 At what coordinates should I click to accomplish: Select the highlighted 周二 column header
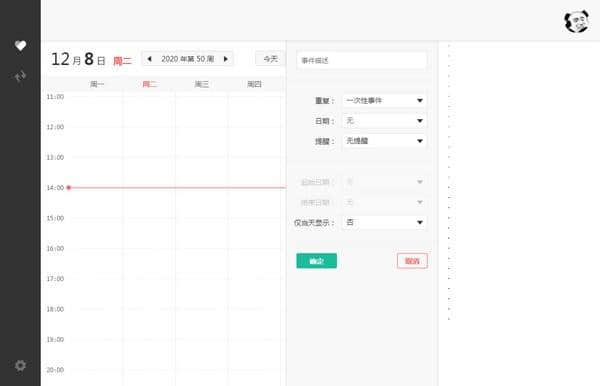[149, 84]
